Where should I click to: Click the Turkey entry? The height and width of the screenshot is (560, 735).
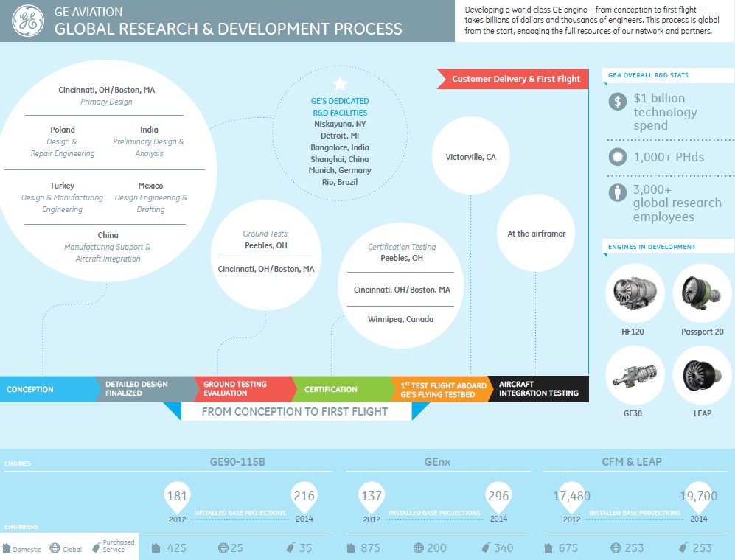[x=62, y=197]
